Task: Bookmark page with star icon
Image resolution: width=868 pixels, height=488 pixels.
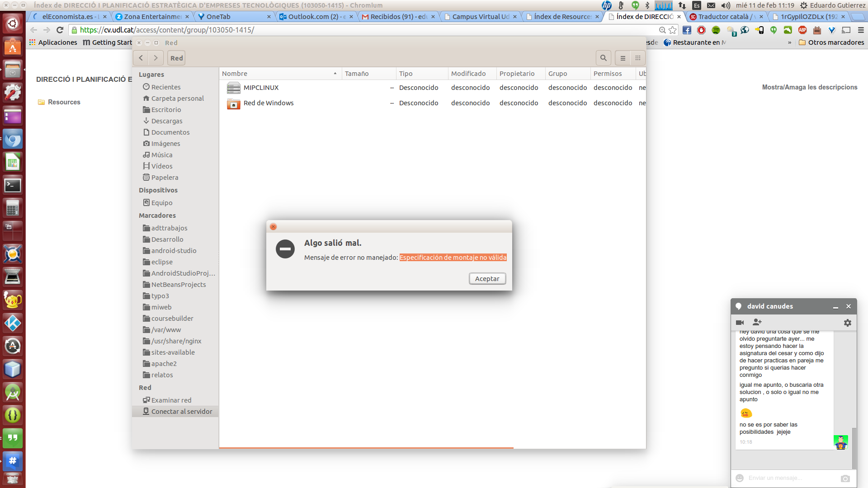Action: [x=673, y=30]
